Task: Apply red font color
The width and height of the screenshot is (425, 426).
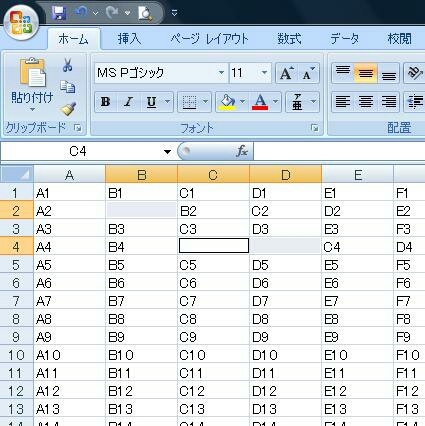Action: click(260, 102)
